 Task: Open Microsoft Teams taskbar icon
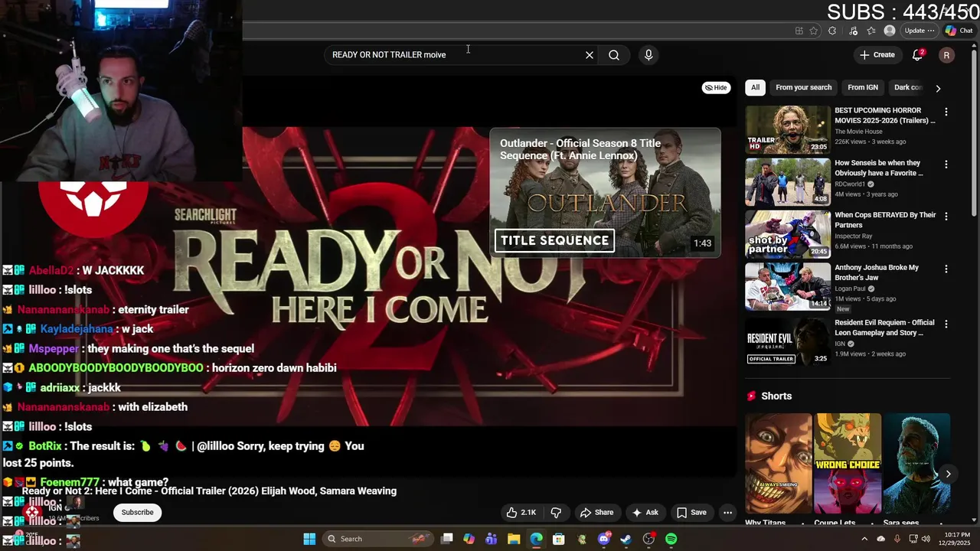[x=492, y=539]
